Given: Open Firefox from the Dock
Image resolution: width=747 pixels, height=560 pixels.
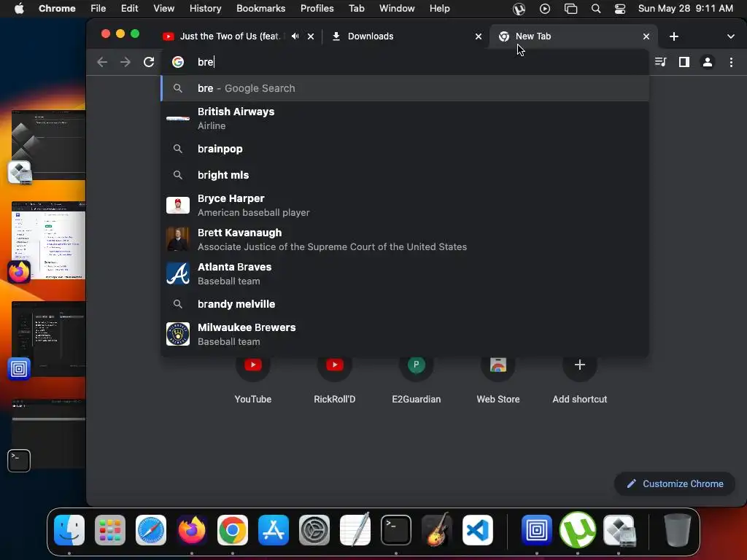Looking at the screenshot, I should coord(192,530).
